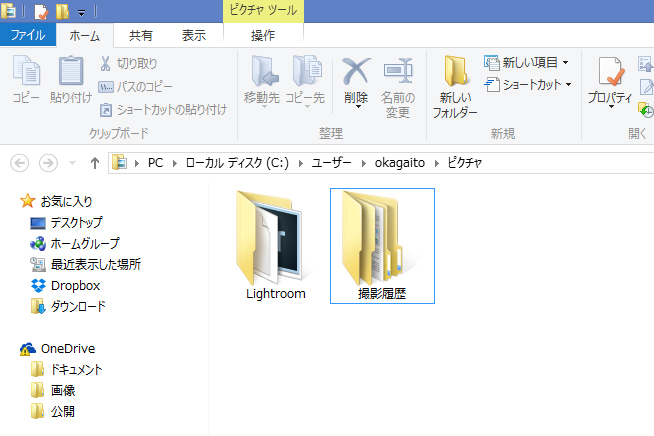Click the Explorer window icon in title bar
Screen dimensions: 654x436
(x=8, y=11)
